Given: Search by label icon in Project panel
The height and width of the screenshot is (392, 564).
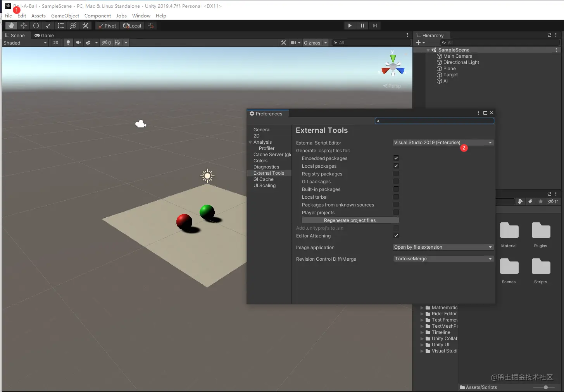Looking at the screenshot, I should pos(531,201).
